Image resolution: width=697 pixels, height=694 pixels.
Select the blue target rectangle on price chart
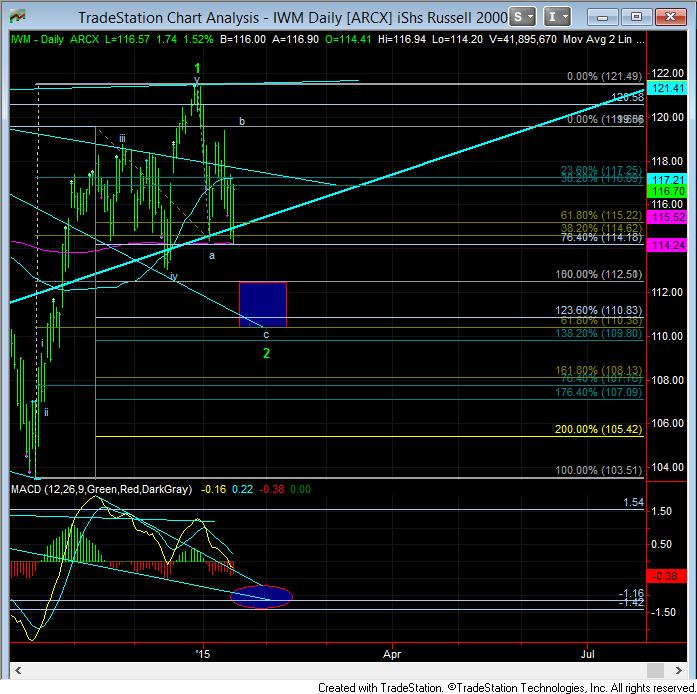(x=263, y=305)
